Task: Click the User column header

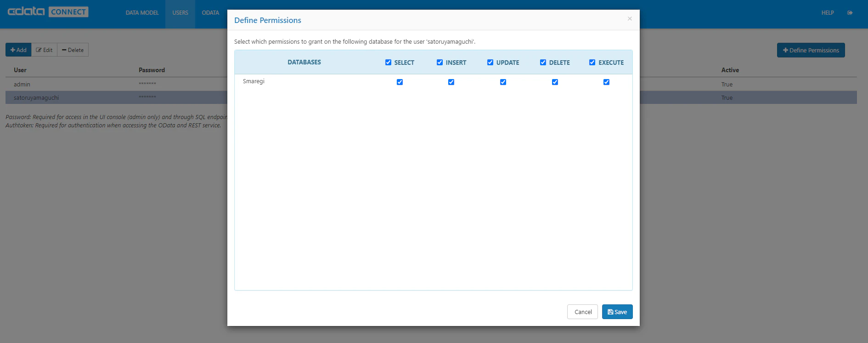Action: [20, 70]
